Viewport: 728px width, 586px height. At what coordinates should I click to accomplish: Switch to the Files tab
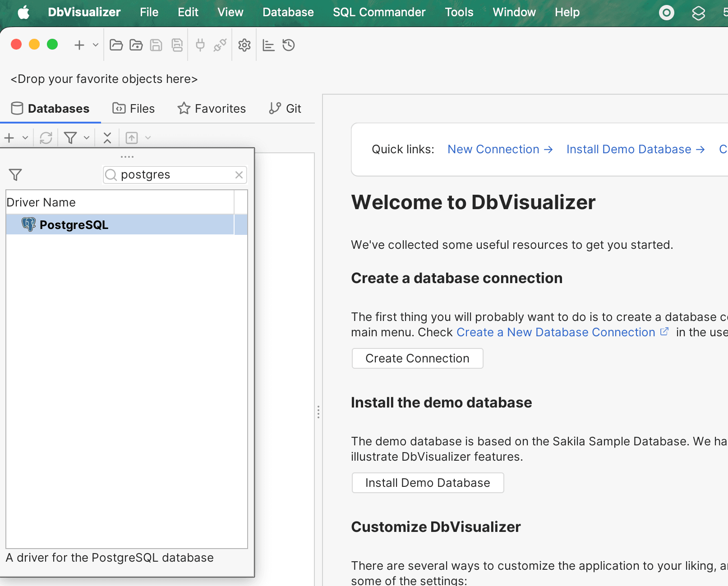(134, 108)
